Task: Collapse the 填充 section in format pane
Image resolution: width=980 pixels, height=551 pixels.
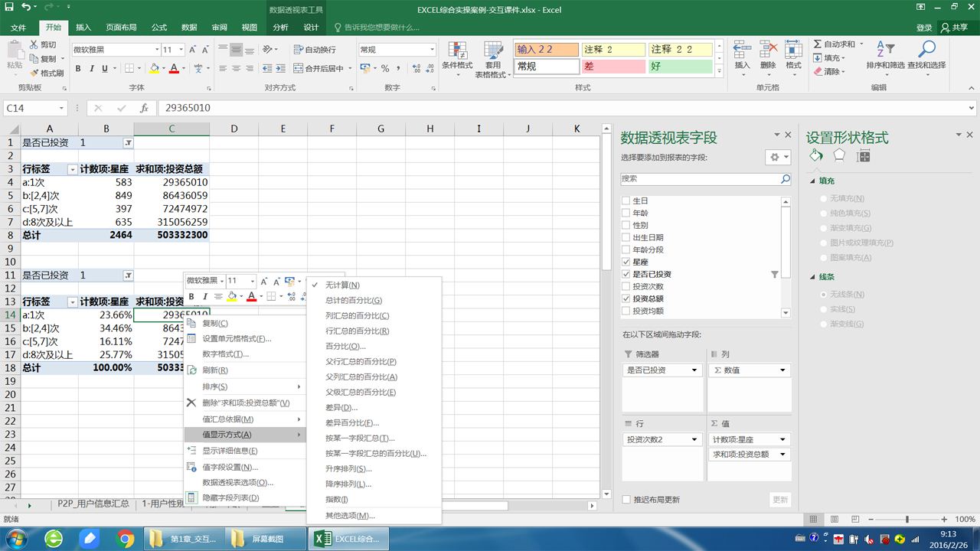Action: tap(813, 181)
